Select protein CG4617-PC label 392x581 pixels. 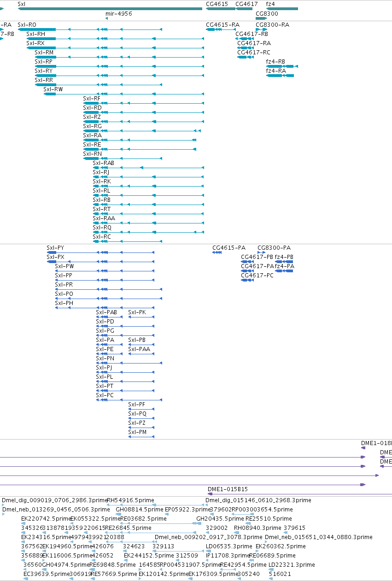pyautogui.click(x=257, y=276)
